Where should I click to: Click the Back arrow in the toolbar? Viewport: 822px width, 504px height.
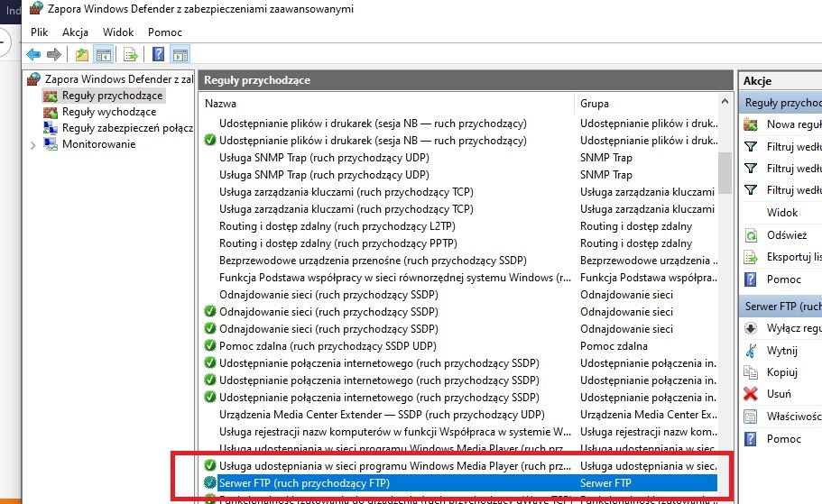pos(33,55)
